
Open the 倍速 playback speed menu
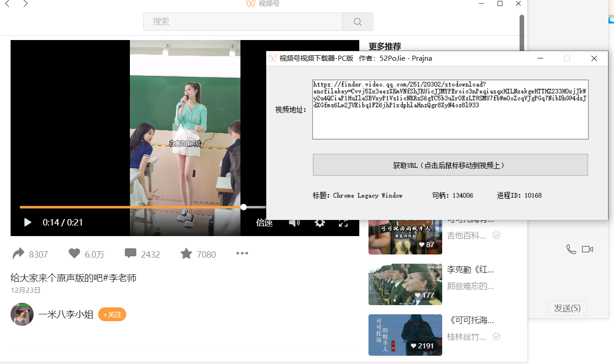(x=264, y=223)
